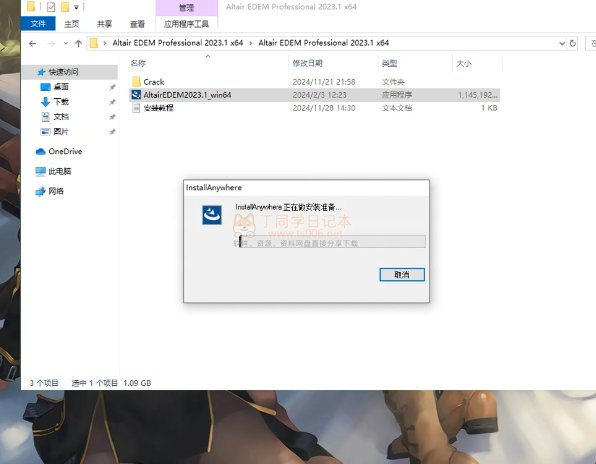Refresh the current folder view
The image size is (596, 464).
coord(572,43)
